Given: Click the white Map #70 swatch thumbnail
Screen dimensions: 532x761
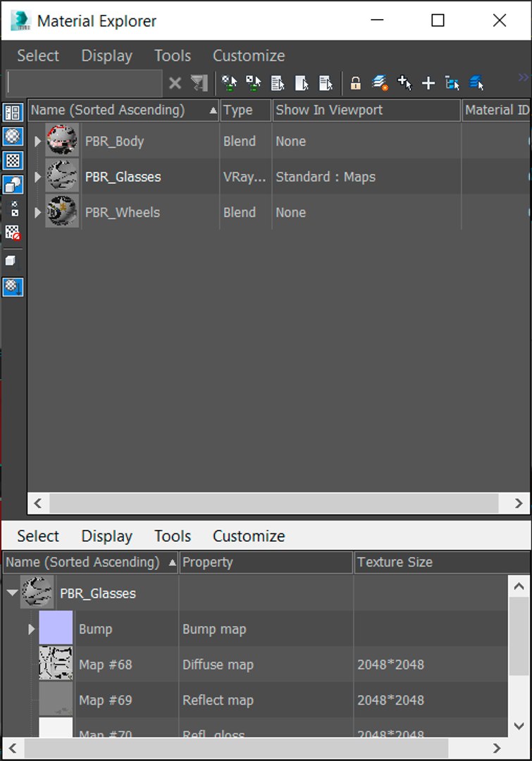Looking at the screenshot, I should [56, 727].
